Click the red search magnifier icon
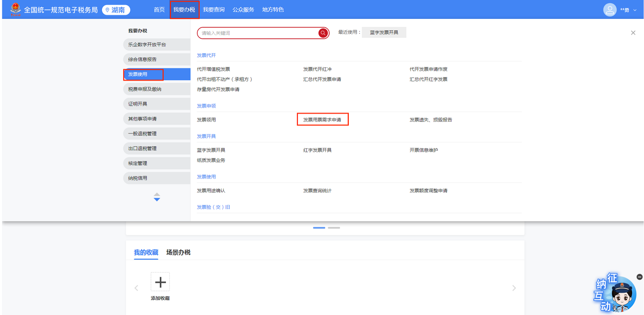 323,33
